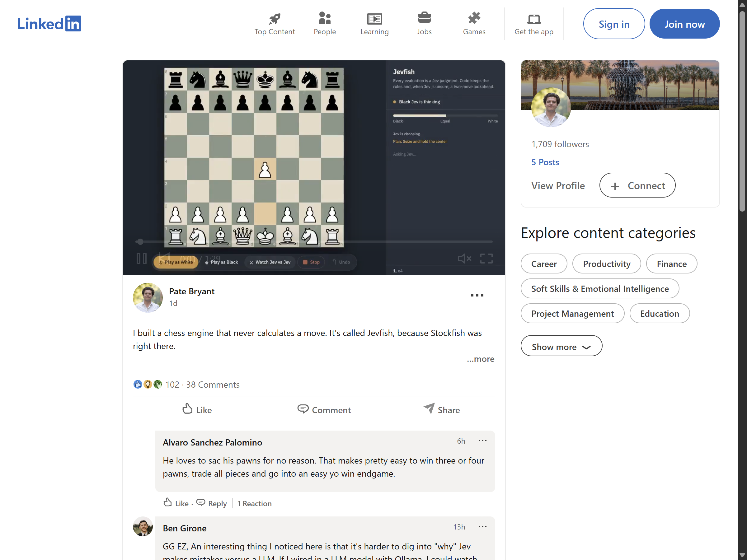
Task: Select the Career category chip
Action: point(544,264)
